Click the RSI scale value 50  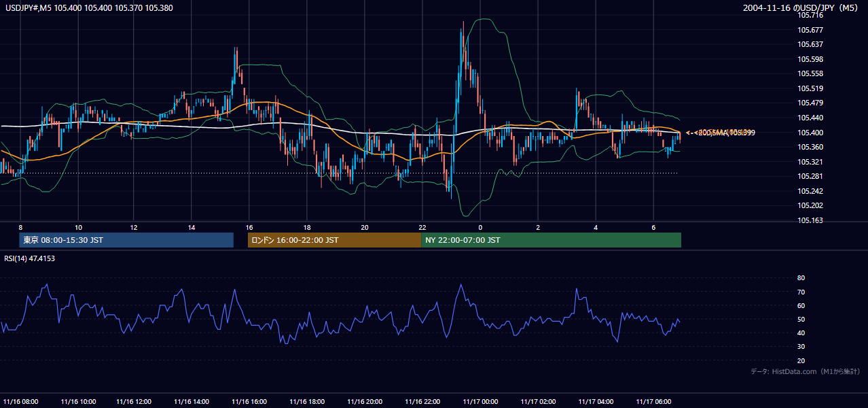(801, 319)
